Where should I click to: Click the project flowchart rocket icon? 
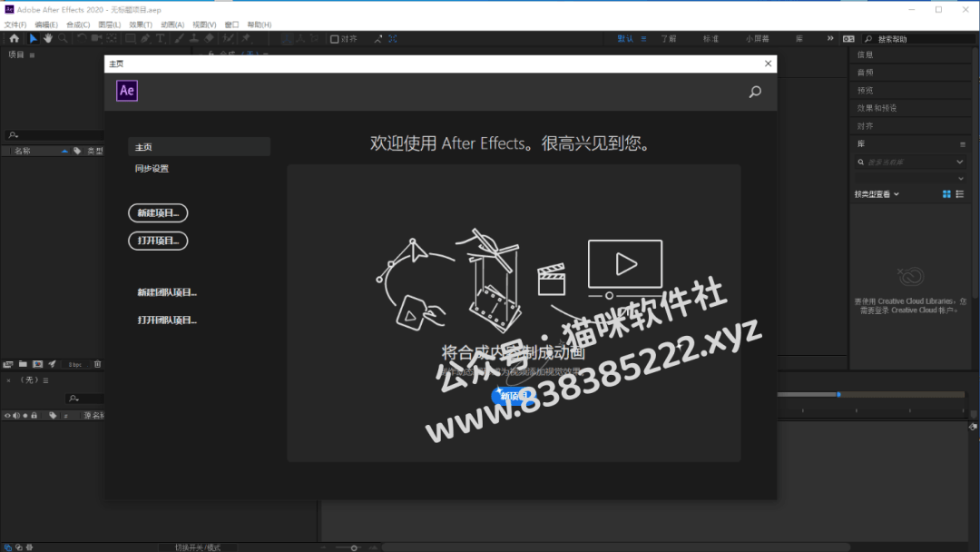53,364
